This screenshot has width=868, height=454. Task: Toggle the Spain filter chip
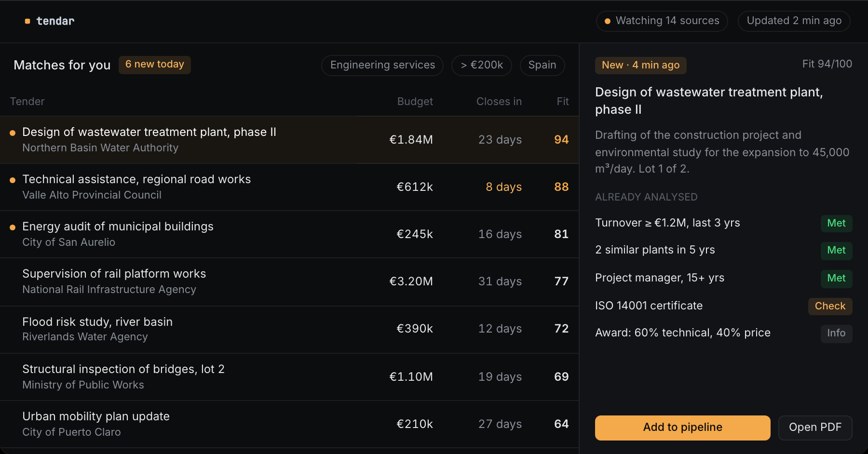542,66
